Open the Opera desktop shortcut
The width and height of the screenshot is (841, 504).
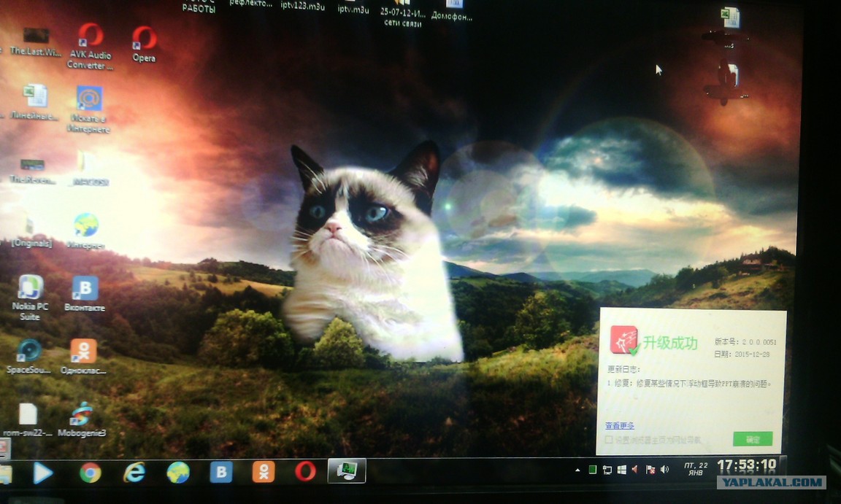tap(145, 44)
